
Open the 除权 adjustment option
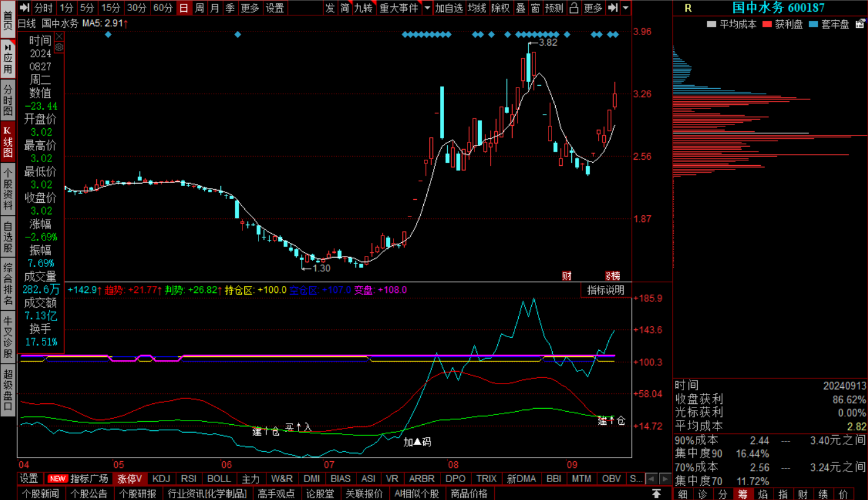[501, 8]
